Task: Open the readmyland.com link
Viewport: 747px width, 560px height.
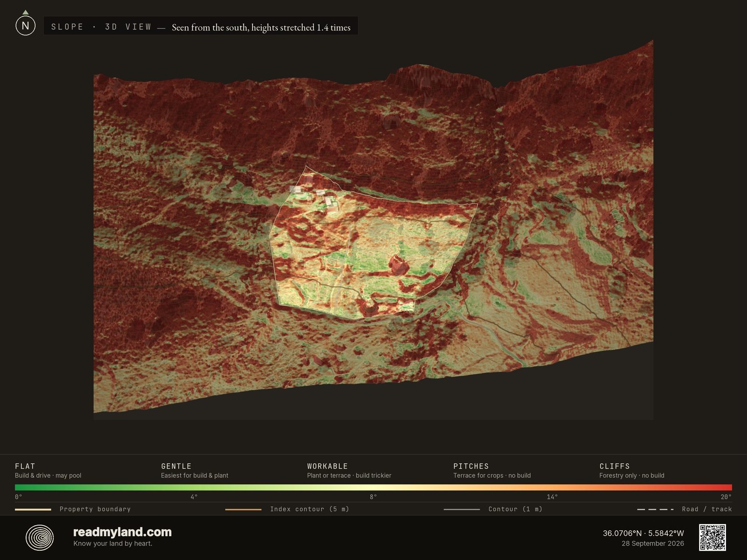Action: pos(122,532)
